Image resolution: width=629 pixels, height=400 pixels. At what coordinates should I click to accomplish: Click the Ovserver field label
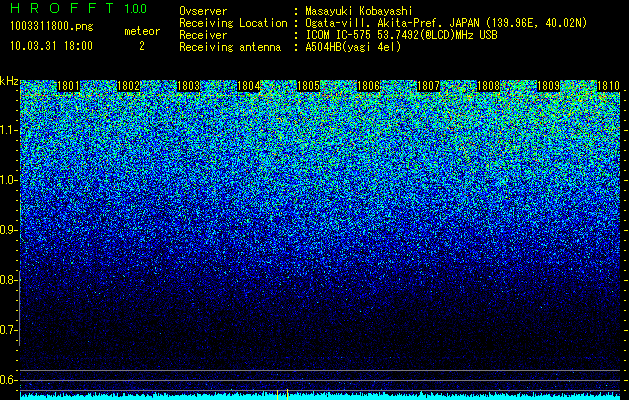tap(203, 11)
